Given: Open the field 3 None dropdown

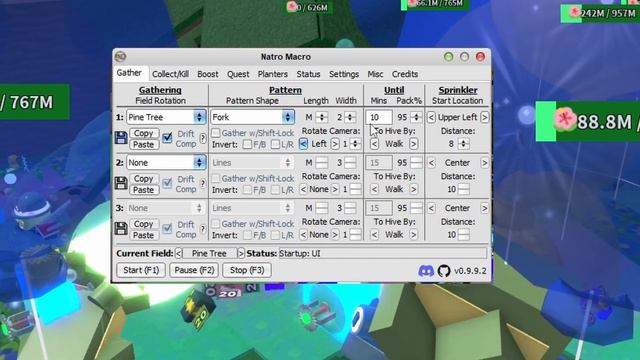Looking at the screenshot, I should [166, 208].
